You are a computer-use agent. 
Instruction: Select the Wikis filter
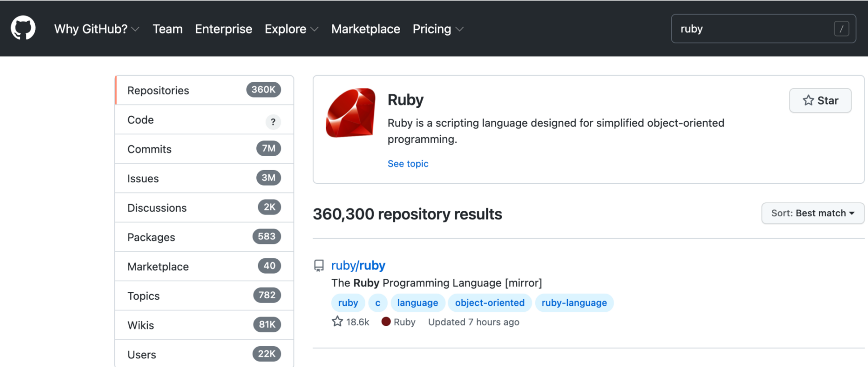coord(204,325)
